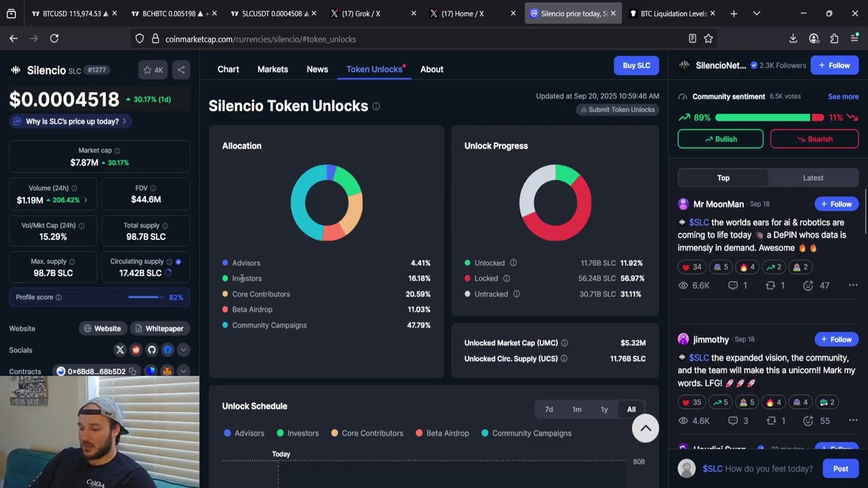Open Silencio GitHub social icon
This screenshot has height=488, width=868.
pyautogui.click(x=152, y=350)
